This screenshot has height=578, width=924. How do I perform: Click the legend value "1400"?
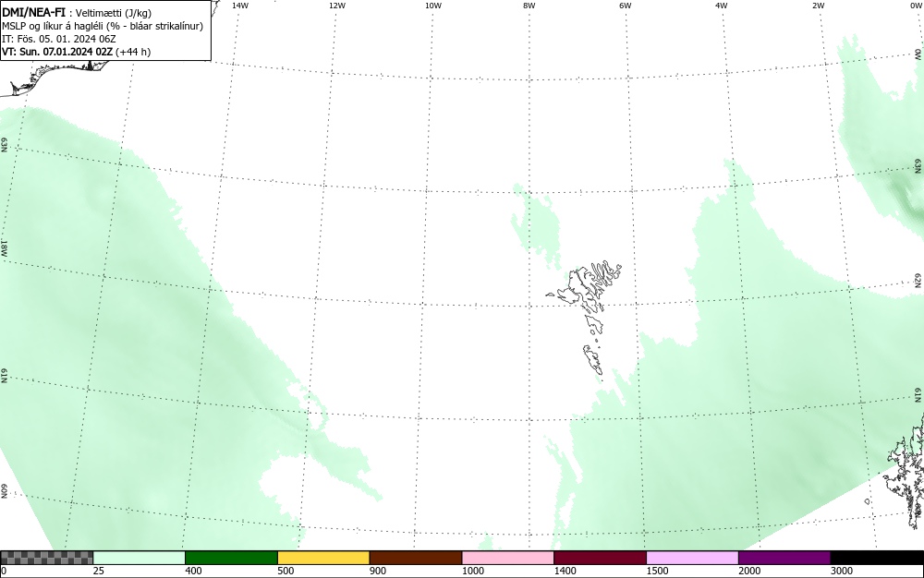(x=565, y=571)
